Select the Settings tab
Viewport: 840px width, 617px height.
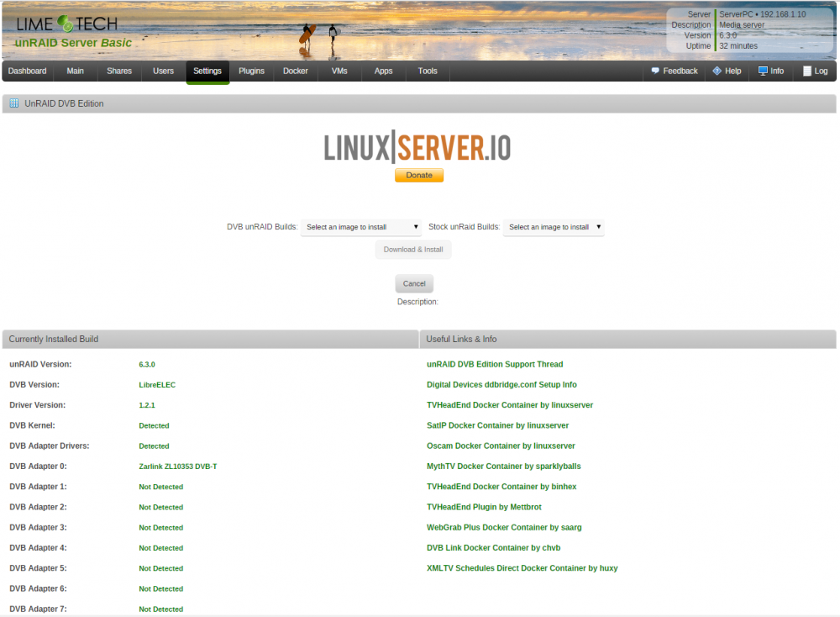pos(207,71)
